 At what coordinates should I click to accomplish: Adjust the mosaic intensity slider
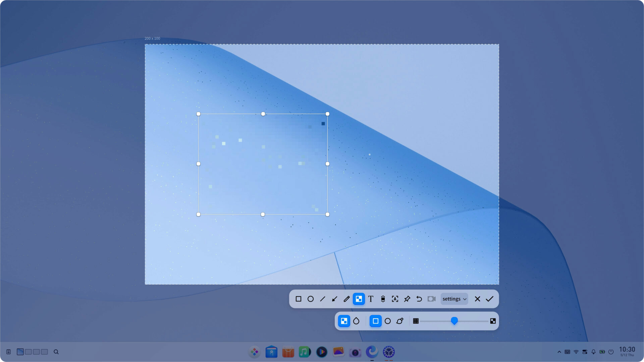(454, 321)
